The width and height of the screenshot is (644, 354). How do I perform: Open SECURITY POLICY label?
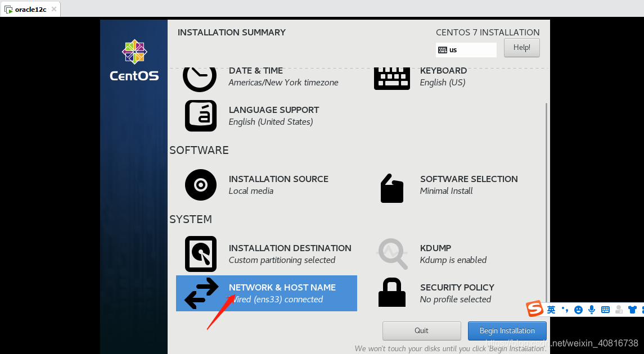457,288
